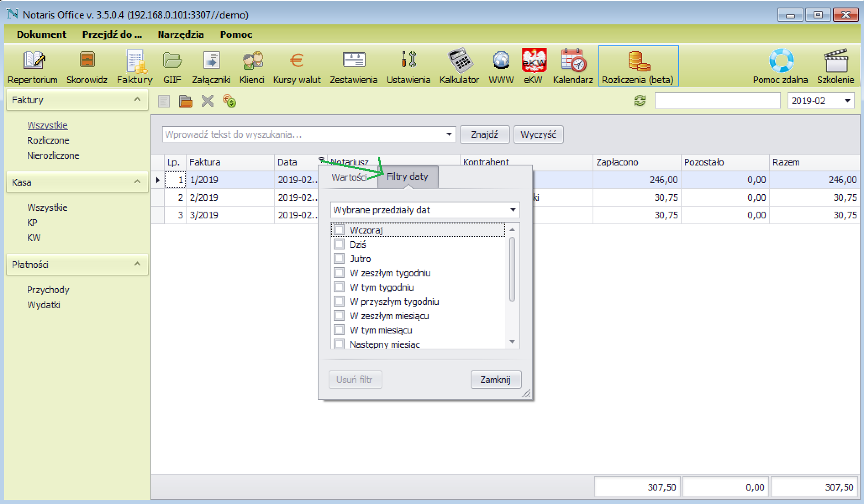This screenshot has height=504, width=864.
Task: Open the Klienci clients list
Action: (252, 66)
